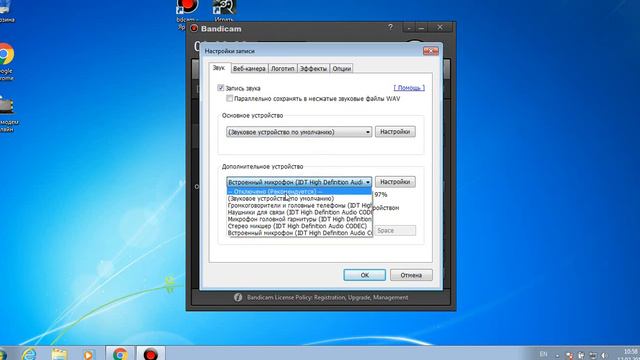Select the Опции tab
The height and width of the screenshot is (360, 640).
[x=342, y=69]
